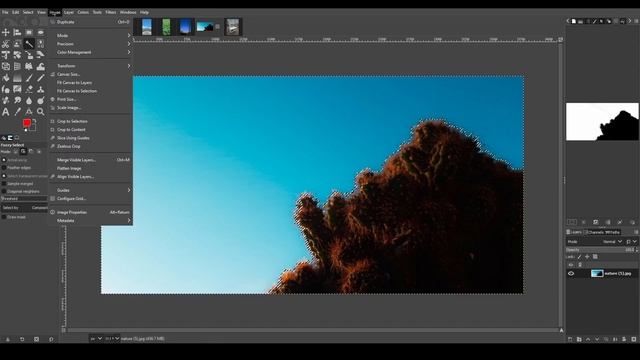The width and height of the screenshot is (640, 360).
Task: Click the green image tab thumbnail
Action: point(166,27)
